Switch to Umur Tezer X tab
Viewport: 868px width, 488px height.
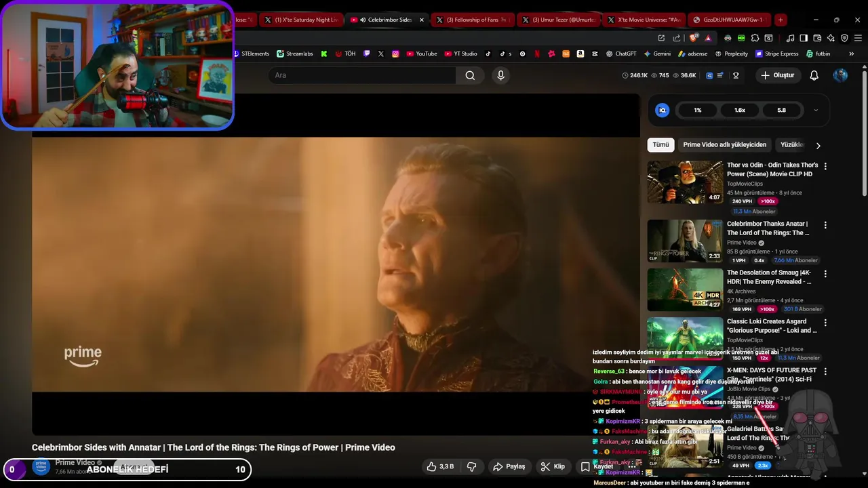coord(558,20)
